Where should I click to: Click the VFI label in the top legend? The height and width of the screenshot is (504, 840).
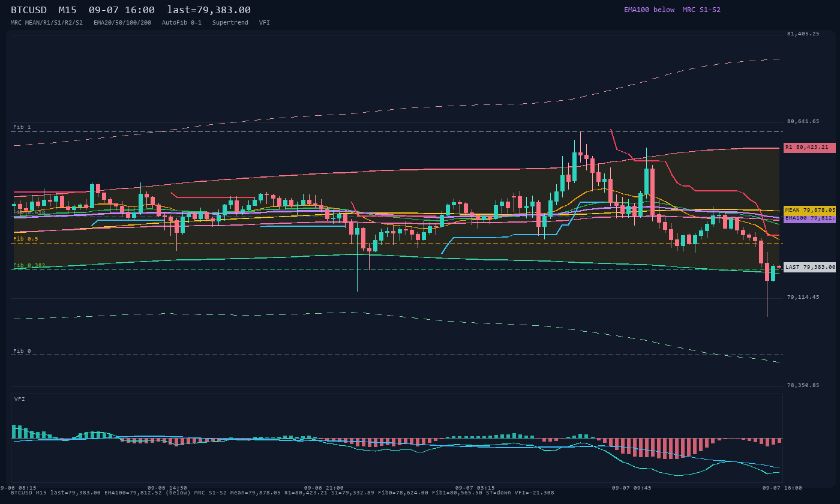coord(265,23)
